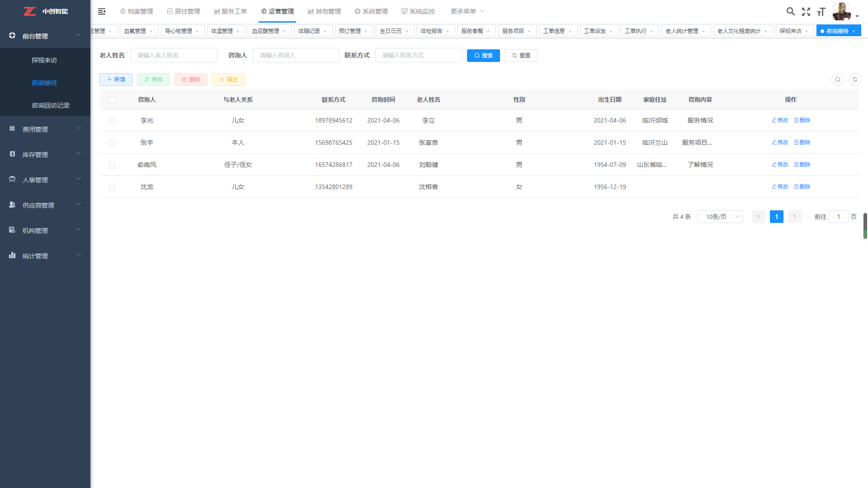Click the user avatar in the header

pos(841,11)
